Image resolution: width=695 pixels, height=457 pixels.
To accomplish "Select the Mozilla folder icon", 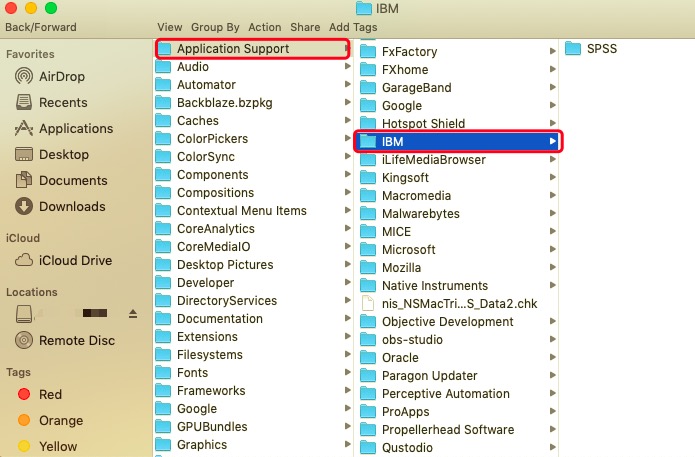I will (x=368, y=268).
